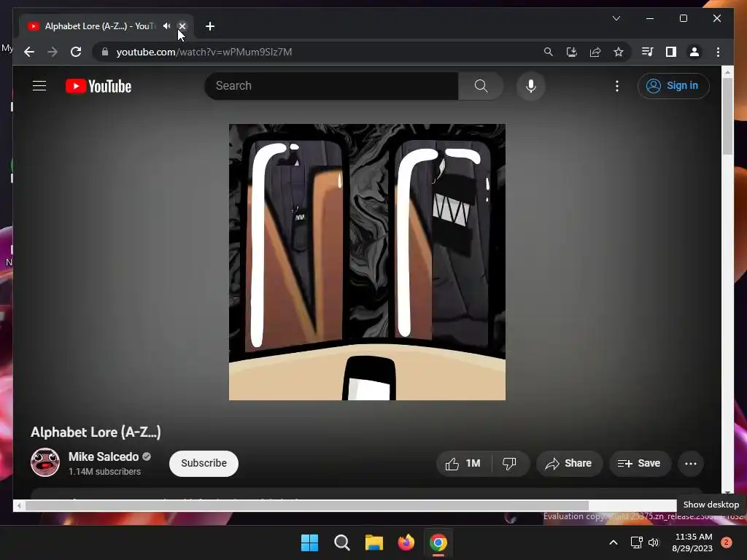Expand Chrome tab search chevron
Screen dimensions: 747x560
616,18
